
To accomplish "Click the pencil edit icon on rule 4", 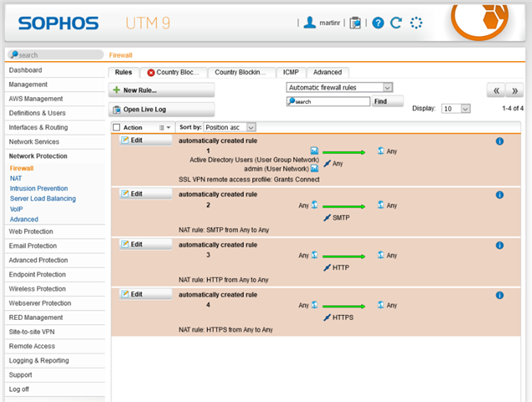I will [125, 294].
